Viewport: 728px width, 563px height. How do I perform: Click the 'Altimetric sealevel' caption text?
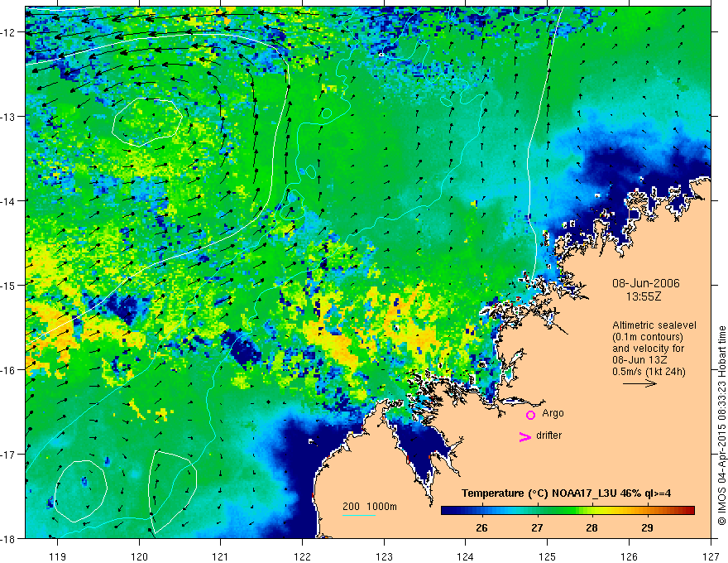654,325
